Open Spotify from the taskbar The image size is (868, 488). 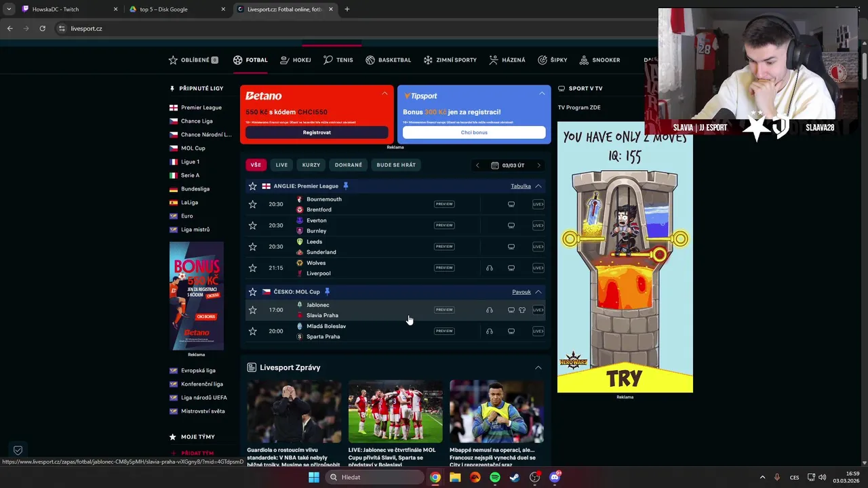click(x=495, y=477)
